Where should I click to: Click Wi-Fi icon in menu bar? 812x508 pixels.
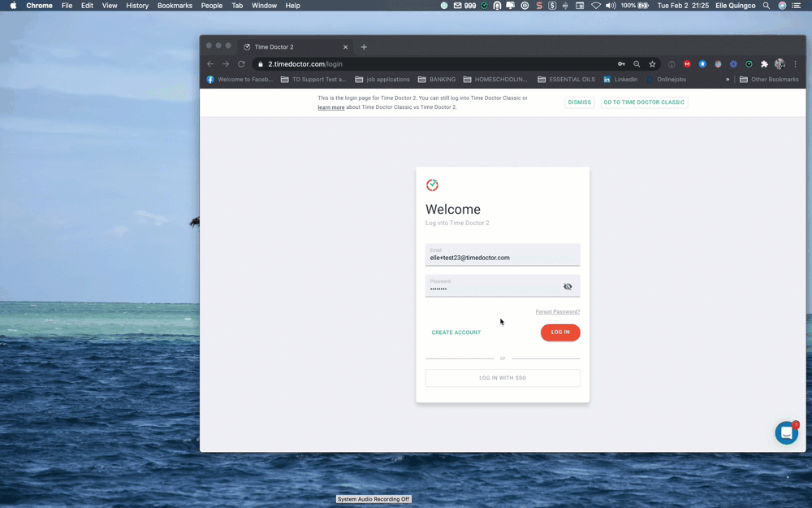(595, 6)
